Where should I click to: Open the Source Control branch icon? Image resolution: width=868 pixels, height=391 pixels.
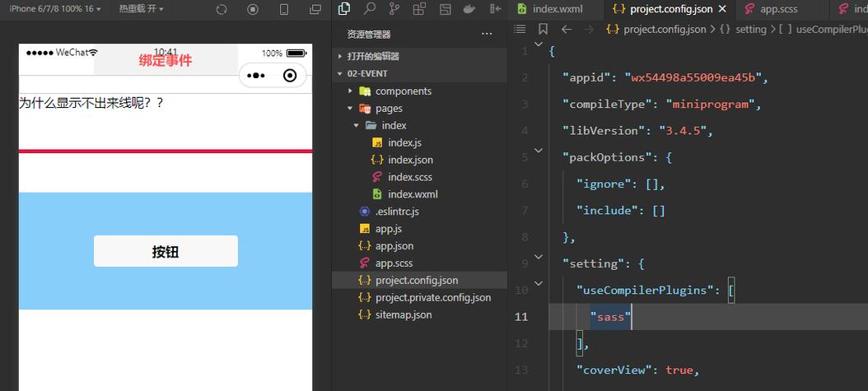pyautogui.click(x=394, y=9)
